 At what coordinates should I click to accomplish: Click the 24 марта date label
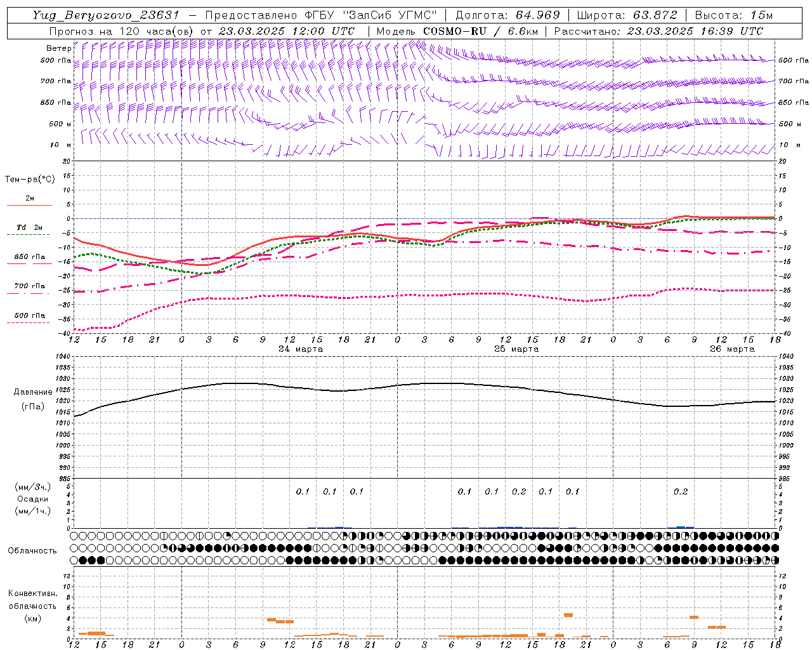[x=301, y=348]
